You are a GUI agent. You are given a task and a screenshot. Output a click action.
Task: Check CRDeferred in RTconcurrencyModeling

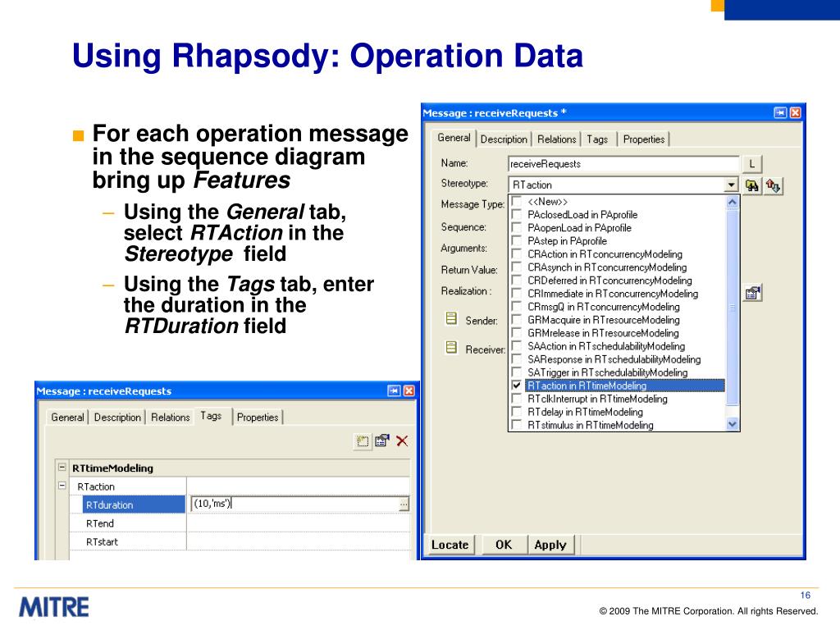click(517, 281)
